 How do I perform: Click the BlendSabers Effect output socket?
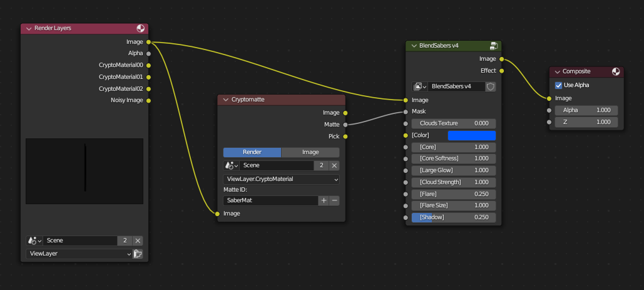pyautogui.click(x=501, y=71)
